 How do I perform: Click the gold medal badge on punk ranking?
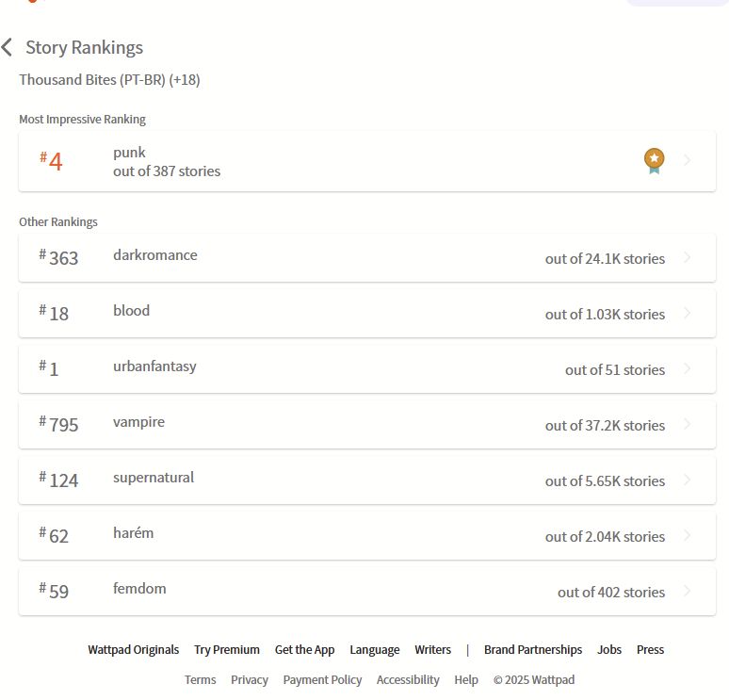pos(654,161)
